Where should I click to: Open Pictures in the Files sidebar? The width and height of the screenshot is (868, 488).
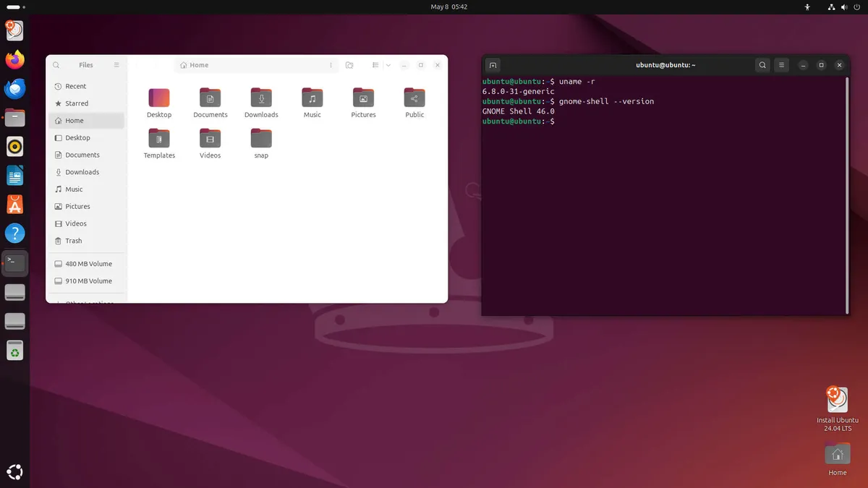(87, 207)
